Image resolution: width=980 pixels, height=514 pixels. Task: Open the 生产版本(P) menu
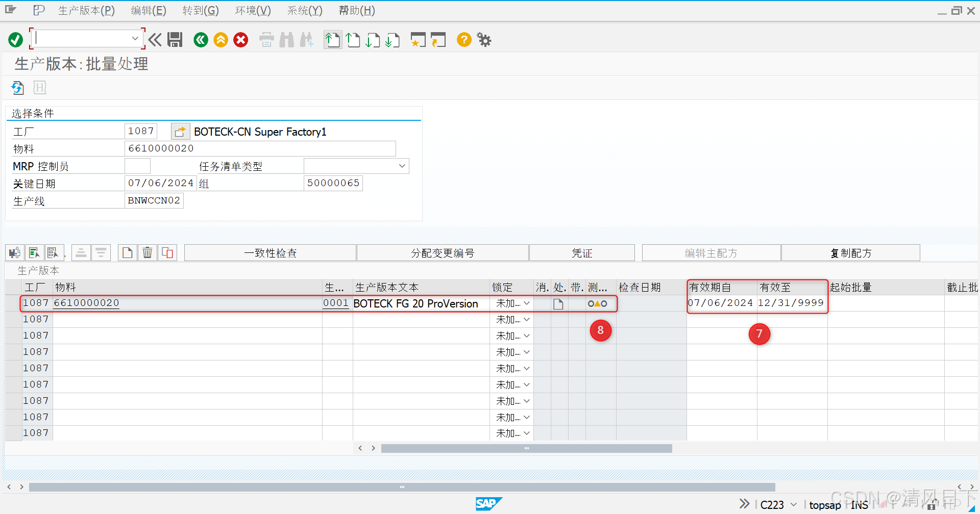(x=86, y=11)
